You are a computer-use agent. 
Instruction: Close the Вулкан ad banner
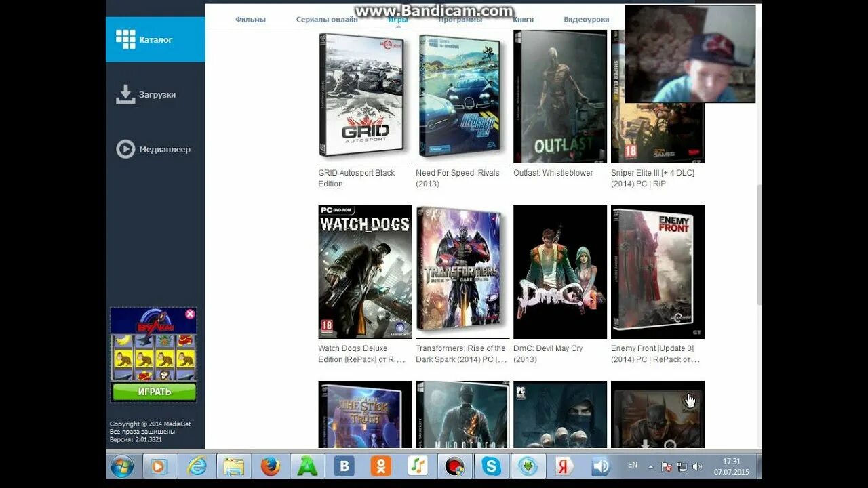coord(190,314)
